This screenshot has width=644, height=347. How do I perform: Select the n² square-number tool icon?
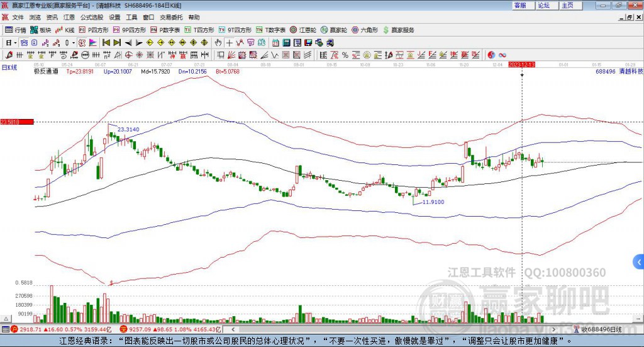coord(107,55)
